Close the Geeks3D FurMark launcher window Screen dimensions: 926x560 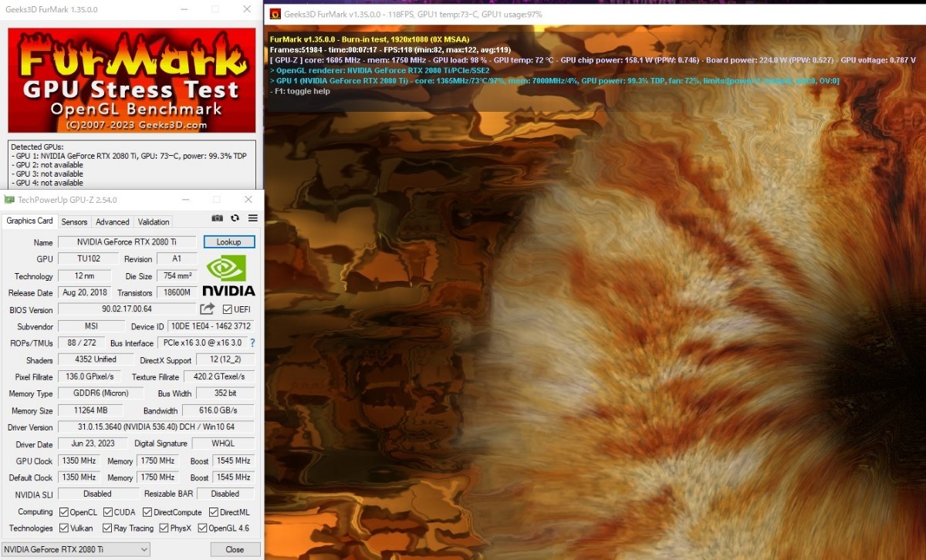pyautogui.click(x=247, y=9)
